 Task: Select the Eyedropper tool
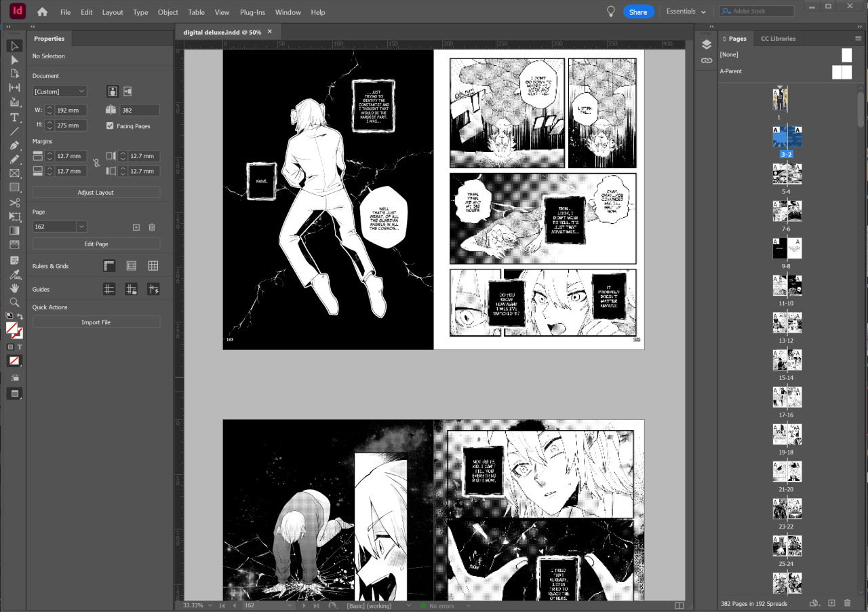coord(15,274)
